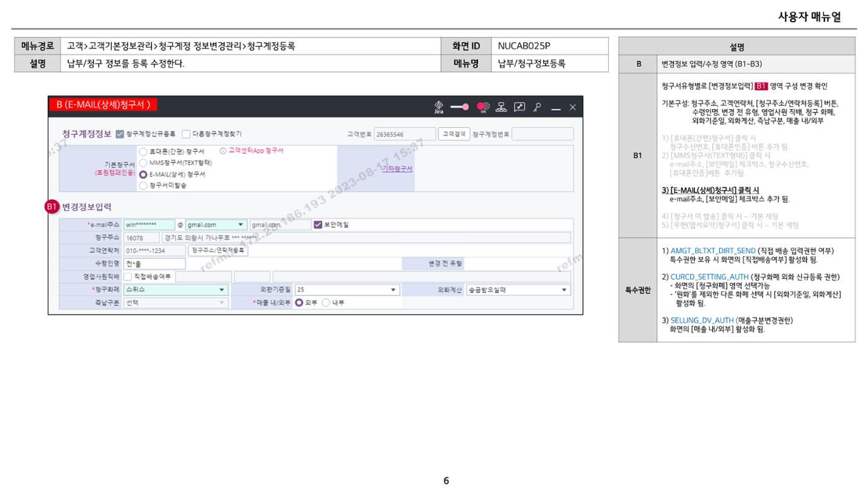This screenshot has height=489, width=868.
Task: Click the postal code field showing 16078
Action: 141,238
